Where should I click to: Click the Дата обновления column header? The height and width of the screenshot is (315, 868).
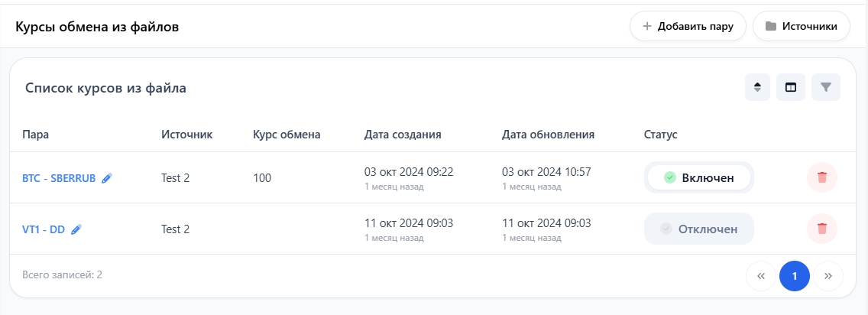coord(548,135)
